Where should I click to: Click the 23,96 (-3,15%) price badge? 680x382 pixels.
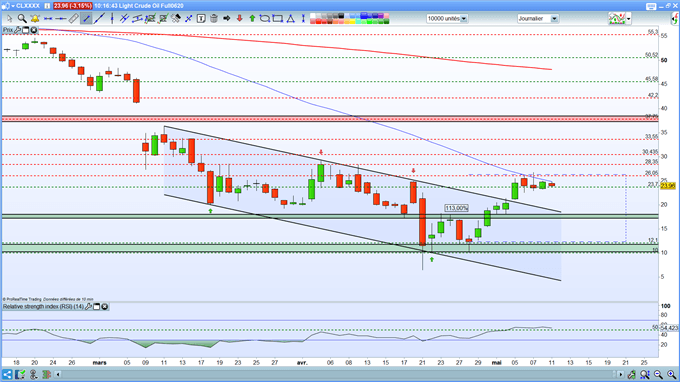click(73, 6)
